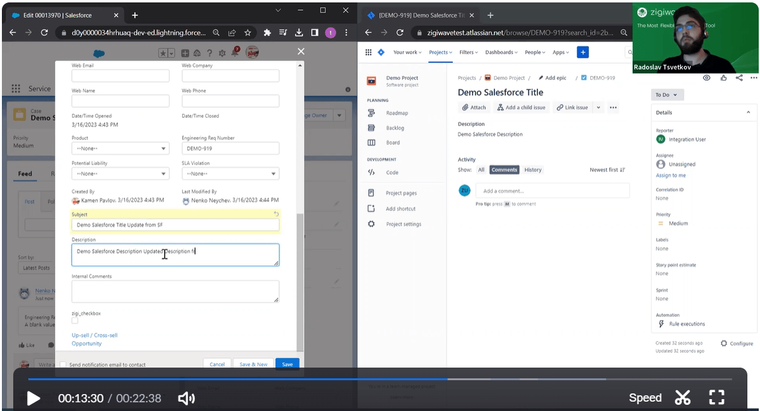Image resolution: width=760 pixels, height=411 pixels.
Task: Open the Apps menu in Jira
Action: coord(560,52)
